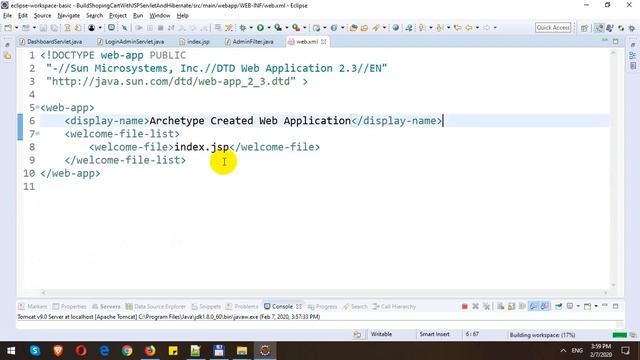Click the red Terminate console icon
Viewport: 640px width, 360px height.
tap(464, 307)
